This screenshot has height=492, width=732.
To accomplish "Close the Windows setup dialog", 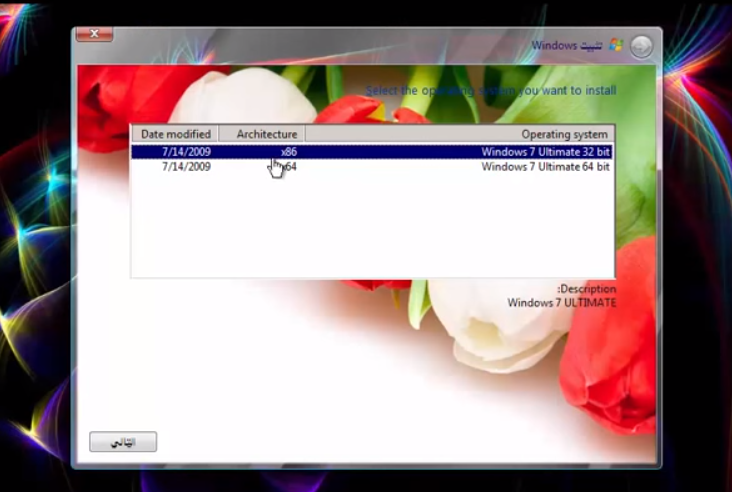I will click(x=94, y=34).
